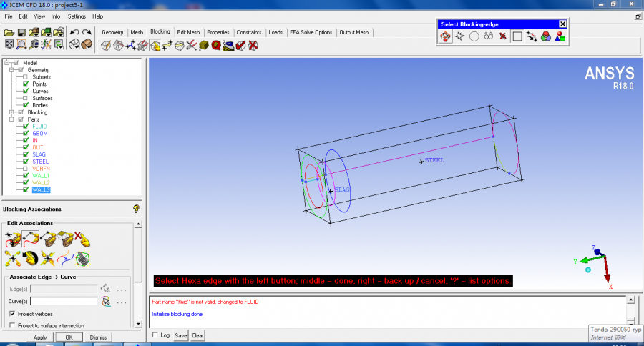This screenshot has width=644, height=346.
Task: Open the Open Blocking dropdown icon
Action: [x=59, y=32]
